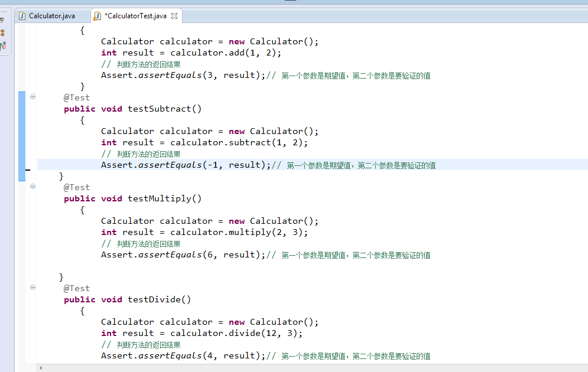Click closing brace ending the testSubtract method

coord(61,177)
